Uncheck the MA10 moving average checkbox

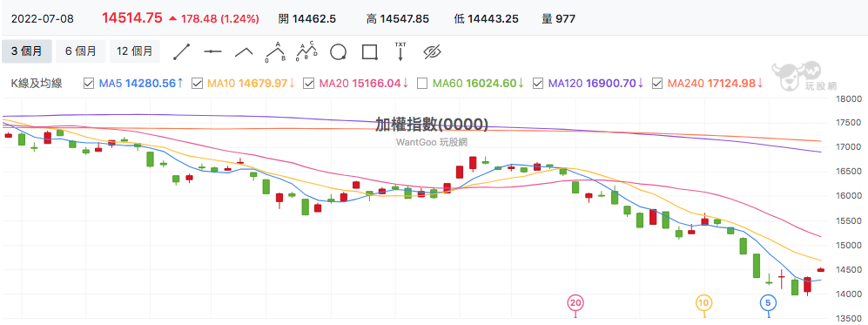(x=197, y=84)
